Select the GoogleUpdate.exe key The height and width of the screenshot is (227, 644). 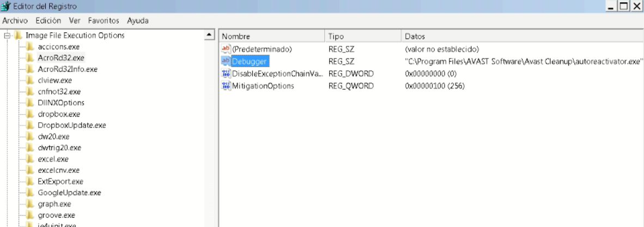pyautogui.click(x=69, y=193)
